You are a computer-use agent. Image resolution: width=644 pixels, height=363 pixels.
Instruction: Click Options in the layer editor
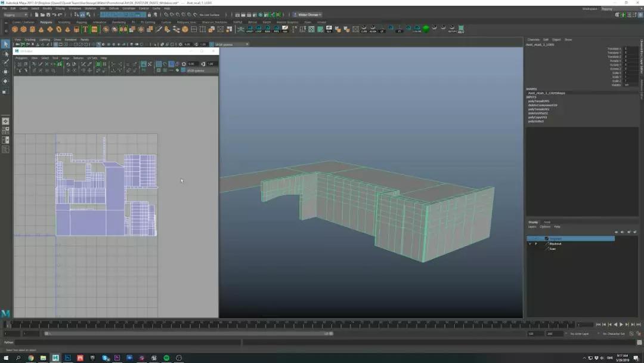(545, 227)
